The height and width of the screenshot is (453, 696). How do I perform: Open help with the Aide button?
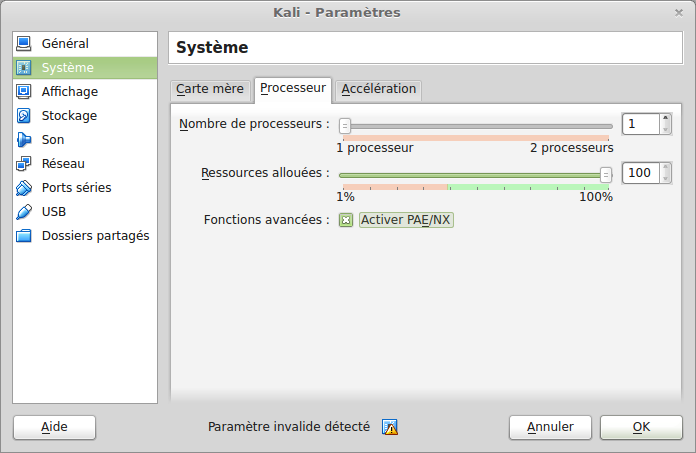(54, 427)
